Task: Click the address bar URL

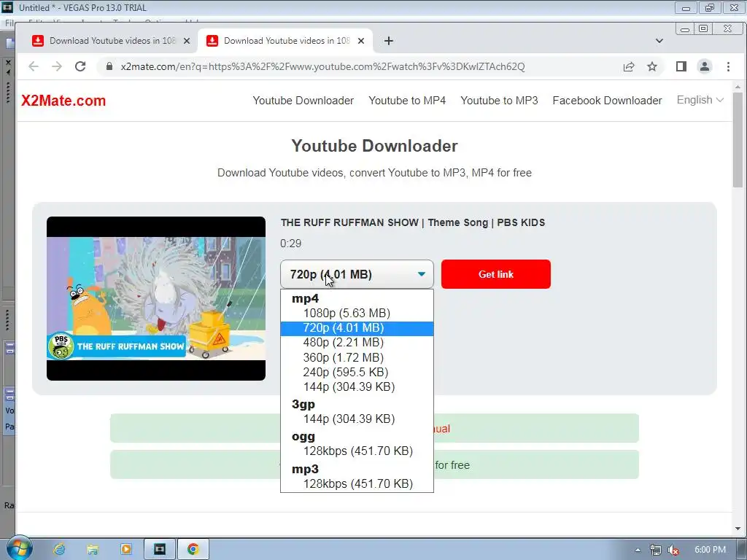Action: click(x=322, y=66)
